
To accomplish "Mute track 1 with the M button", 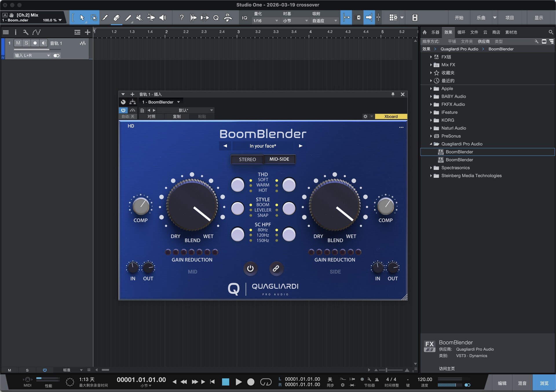I will (18, 43).
